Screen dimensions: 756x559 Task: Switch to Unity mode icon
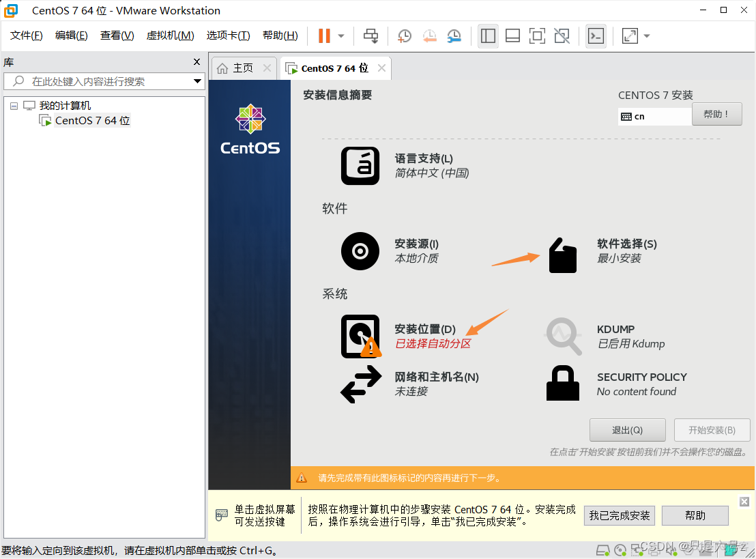[562, 35]
